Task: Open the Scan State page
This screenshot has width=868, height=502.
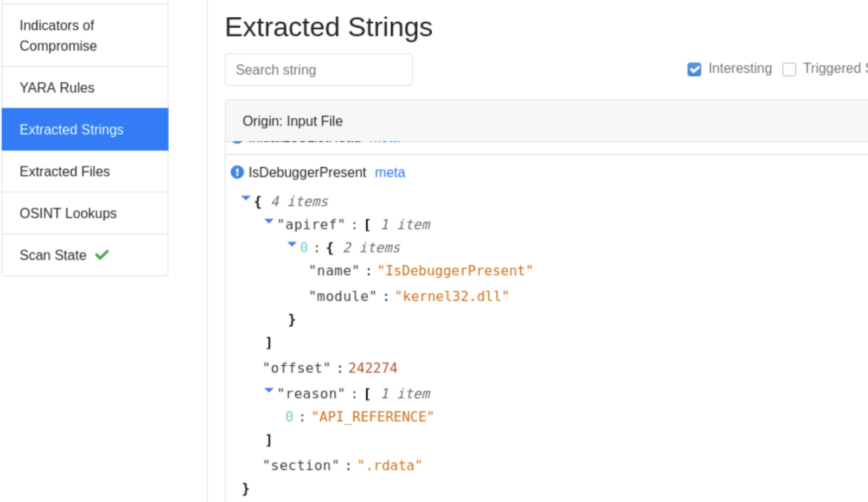Action: coord(53,255)
